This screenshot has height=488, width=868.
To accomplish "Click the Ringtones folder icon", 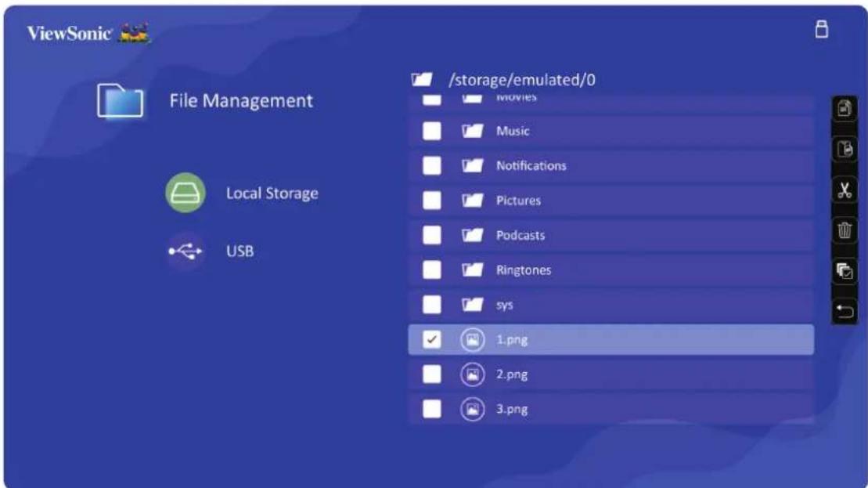I will (472, 270).
